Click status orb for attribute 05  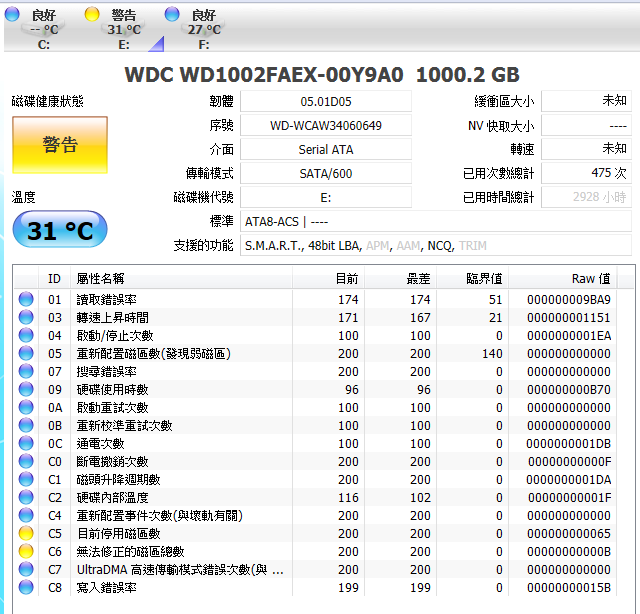[26, 353]
